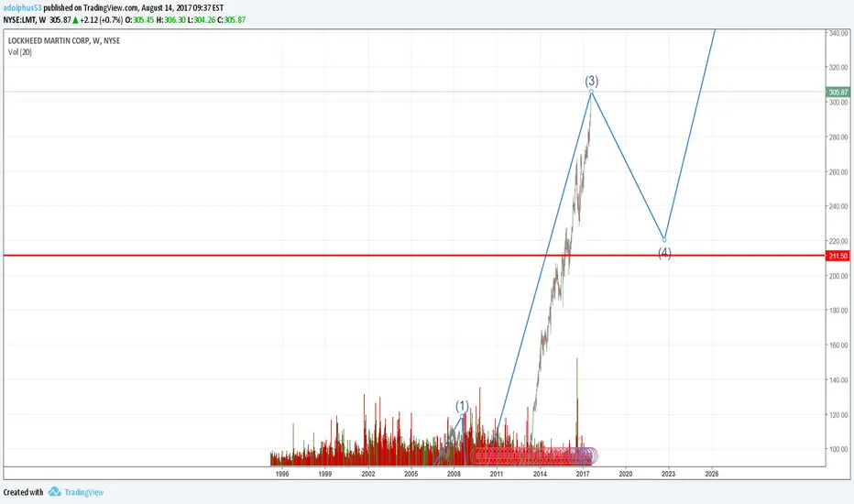
Task: Click the TradingView cloud logo icon
Action: pos(54,491)
